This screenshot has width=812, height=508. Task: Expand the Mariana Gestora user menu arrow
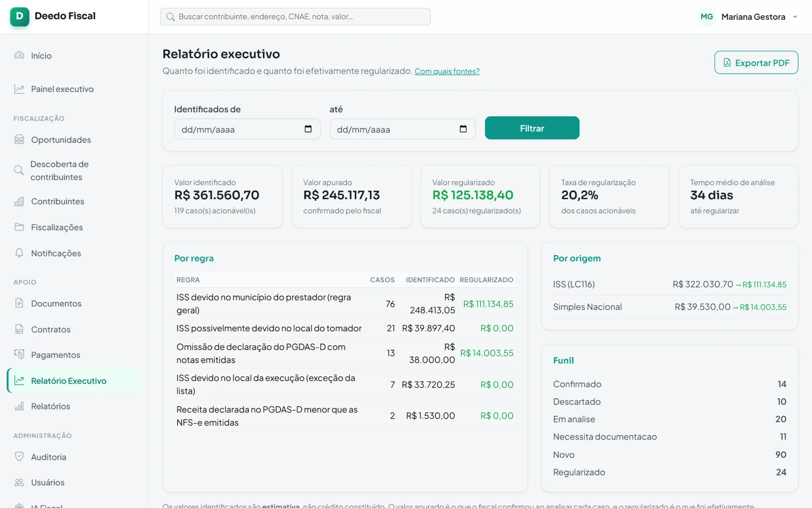click(795, 17)
